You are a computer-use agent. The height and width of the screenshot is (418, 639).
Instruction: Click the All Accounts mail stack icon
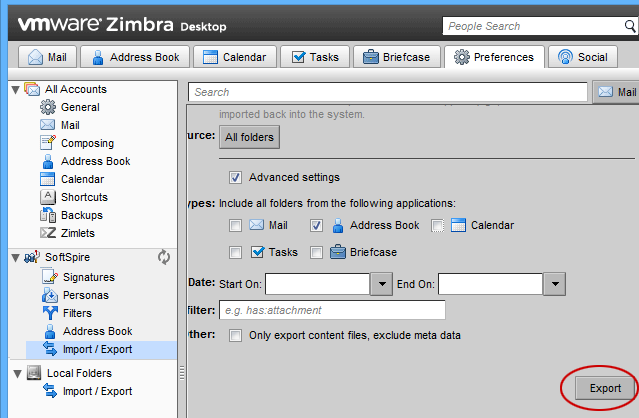point(32,89)
